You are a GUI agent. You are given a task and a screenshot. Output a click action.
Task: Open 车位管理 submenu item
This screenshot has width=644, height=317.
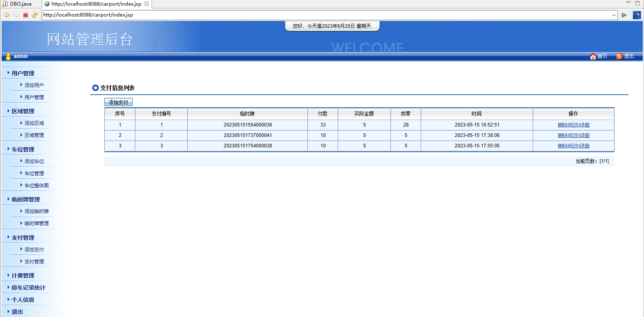(x=34, y=174)
